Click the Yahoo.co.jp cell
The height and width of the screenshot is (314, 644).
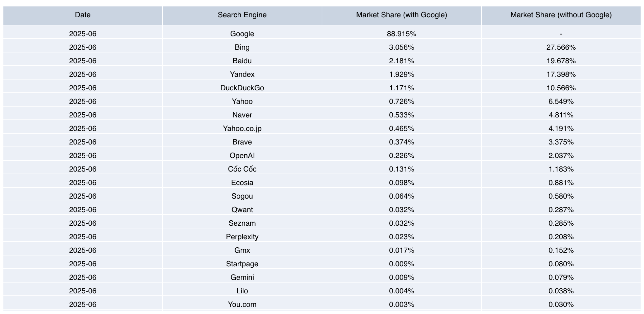click(242, 129)
